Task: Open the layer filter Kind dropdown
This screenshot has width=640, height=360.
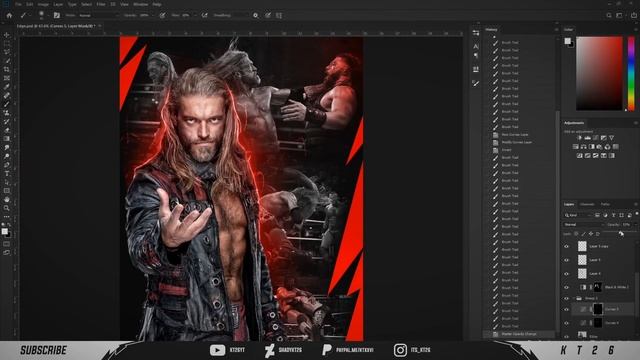Action: [x=577, y=215]
